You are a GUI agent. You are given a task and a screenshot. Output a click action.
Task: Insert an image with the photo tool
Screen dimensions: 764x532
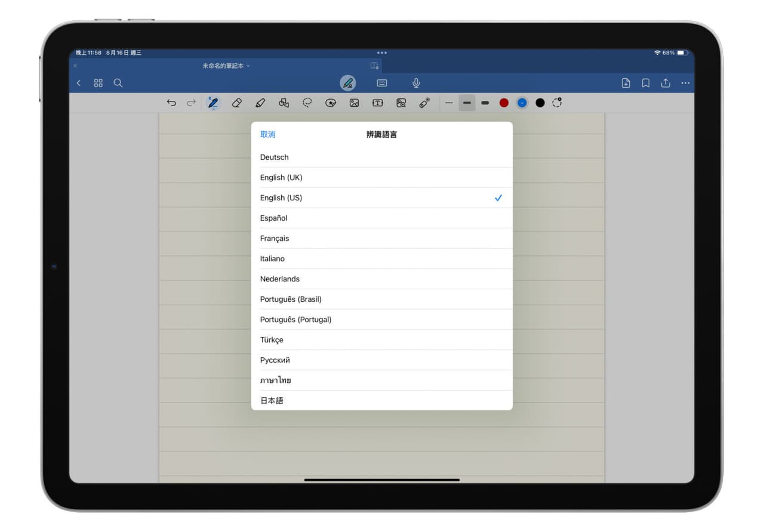[354, 103]
